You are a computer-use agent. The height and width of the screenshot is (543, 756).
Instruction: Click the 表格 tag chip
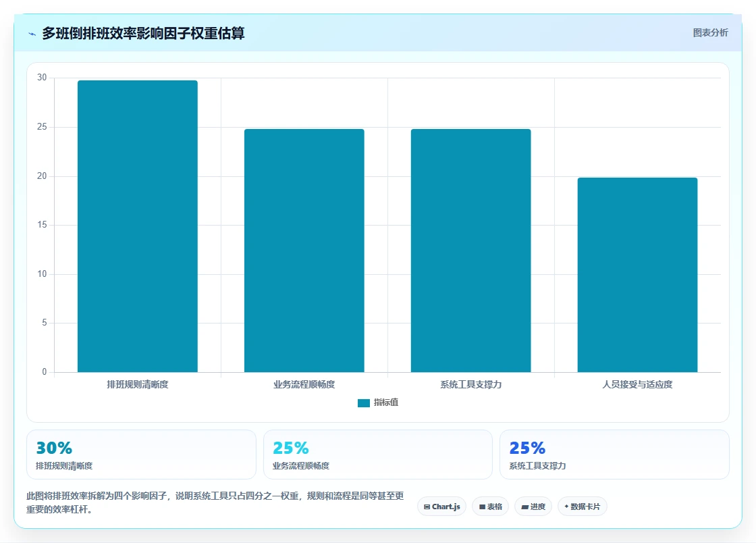(x=490, y=507)
